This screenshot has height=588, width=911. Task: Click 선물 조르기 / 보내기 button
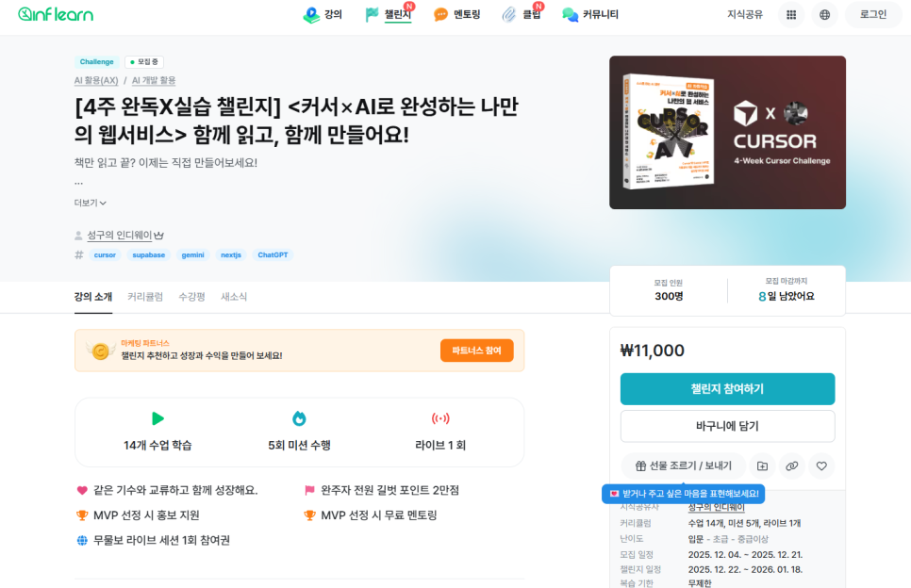click(683, 466)
